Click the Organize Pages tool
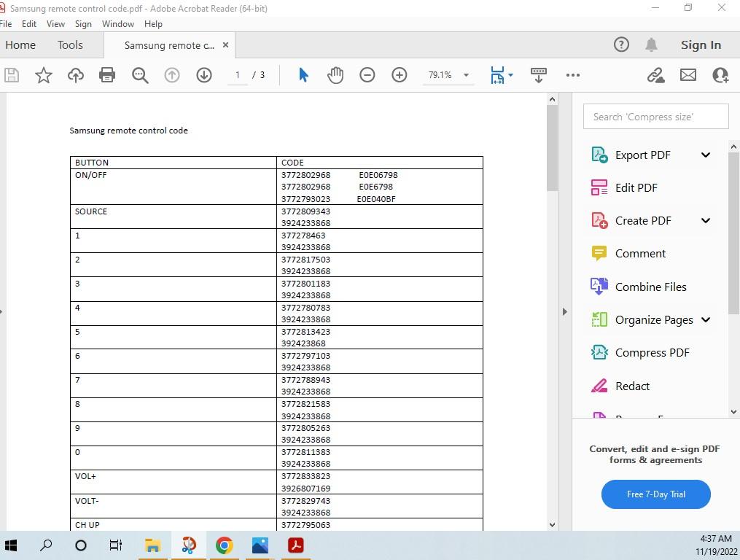 click(x=642, y=319)
